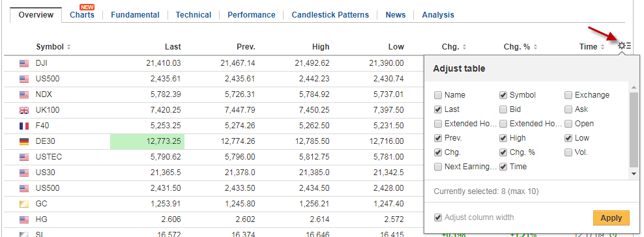
Task: Click the French flag icon beside F40
Action: [x=24, y=126]
